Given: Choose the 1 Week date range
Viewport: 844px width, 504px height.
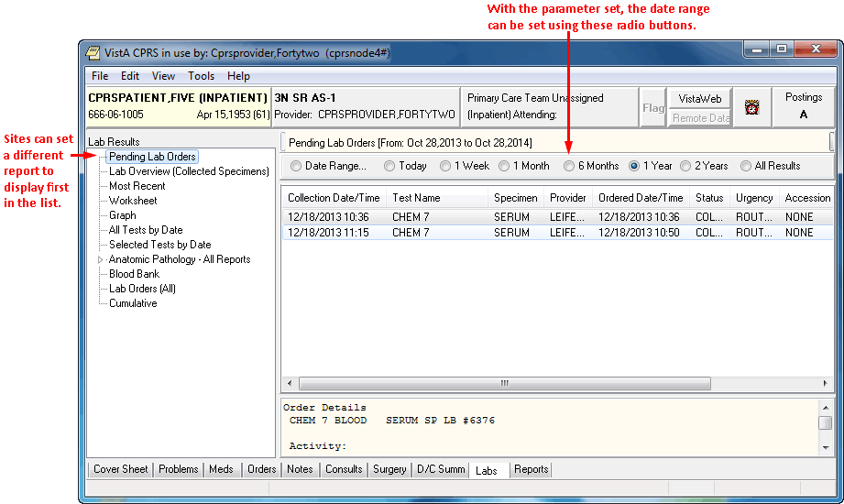Looking at the screenshot, I should tap(445, 166).
